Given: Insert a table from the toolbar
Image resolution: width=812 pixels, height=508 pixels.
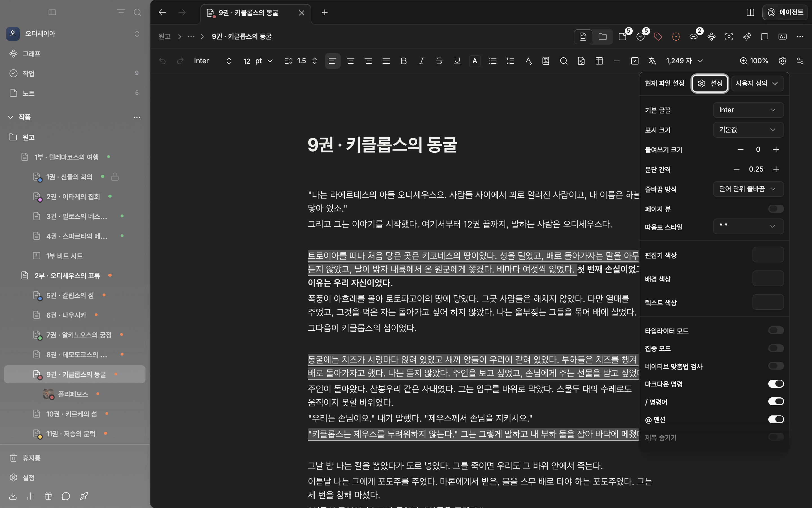Looking at the screenshot, I should coord(599,61).
